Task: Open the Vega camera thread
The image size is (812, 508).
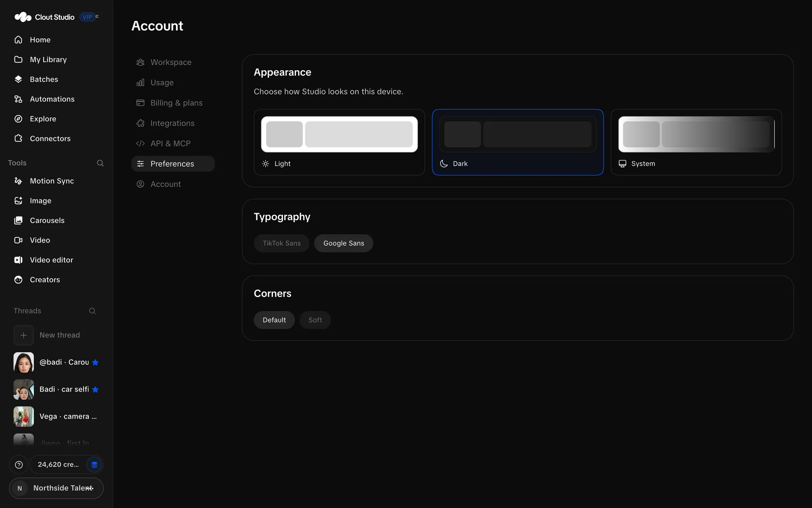Action: point(56,417)
